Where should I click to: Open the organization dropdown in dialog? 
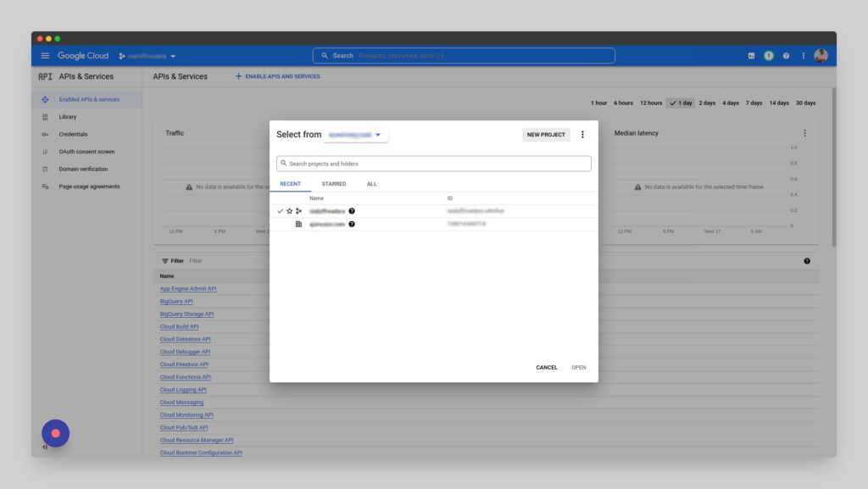click(x=355, y=135)
